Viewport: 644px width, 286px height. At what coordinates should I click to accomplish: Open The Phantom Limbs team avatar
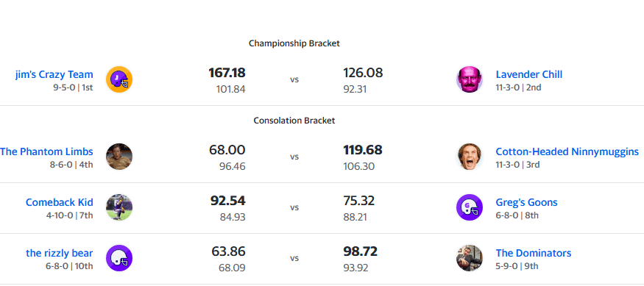[119, 157]
